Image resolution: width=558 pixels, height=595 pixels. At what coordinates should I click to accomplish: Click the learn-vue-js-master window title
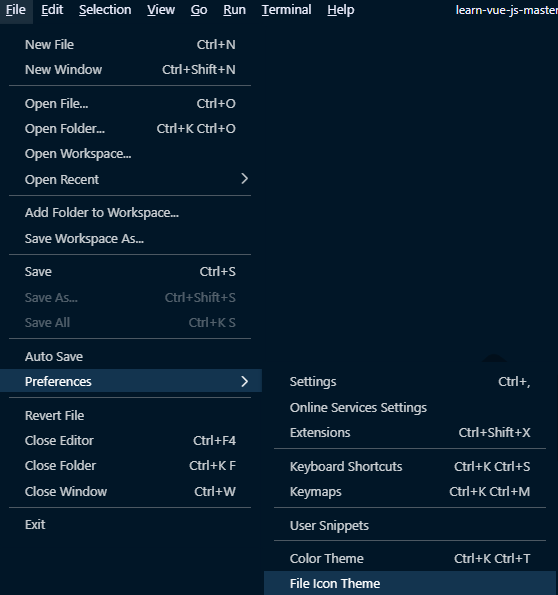pyautogui.click(x=506, y=10)
